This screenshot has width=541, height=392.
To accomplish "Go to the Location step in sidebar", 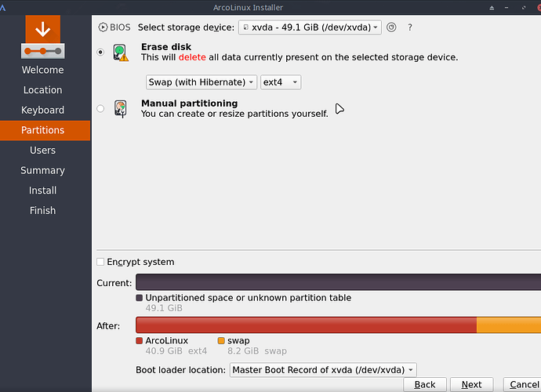I will click(x=43, y=90).
